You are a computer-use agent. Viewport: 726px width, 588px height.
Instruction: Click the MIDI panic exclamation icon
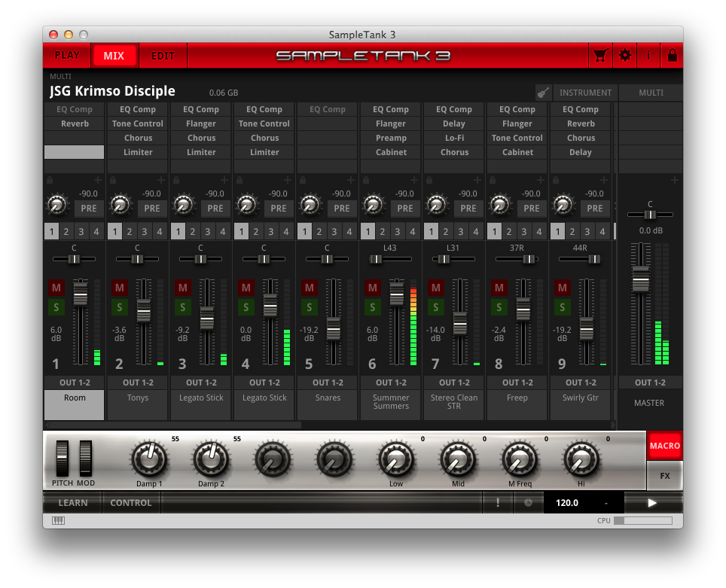point(497,502)
